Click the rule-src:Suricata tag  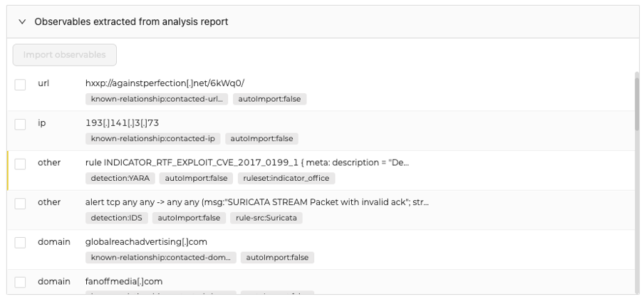tap(266, 218)
